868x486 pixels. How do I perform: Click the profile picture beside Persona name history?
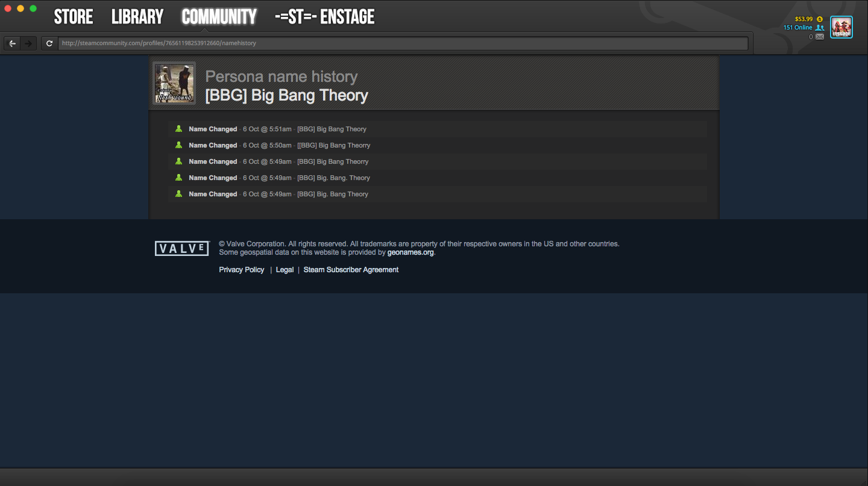(x=174, y=83)
